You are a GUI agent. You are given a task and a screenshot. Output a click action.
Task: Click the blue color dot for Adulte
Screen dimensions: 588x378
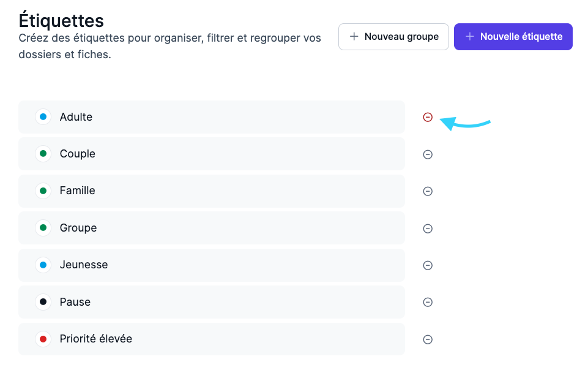click(43, 117)
